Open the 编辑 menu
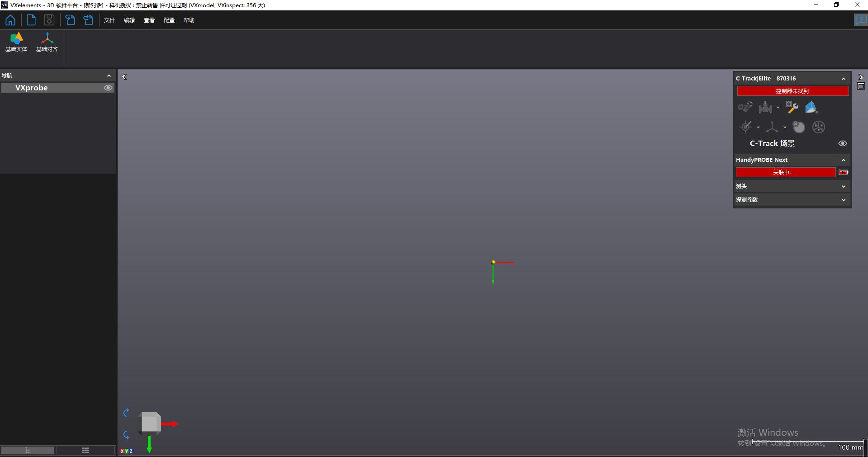 (129, 20)
